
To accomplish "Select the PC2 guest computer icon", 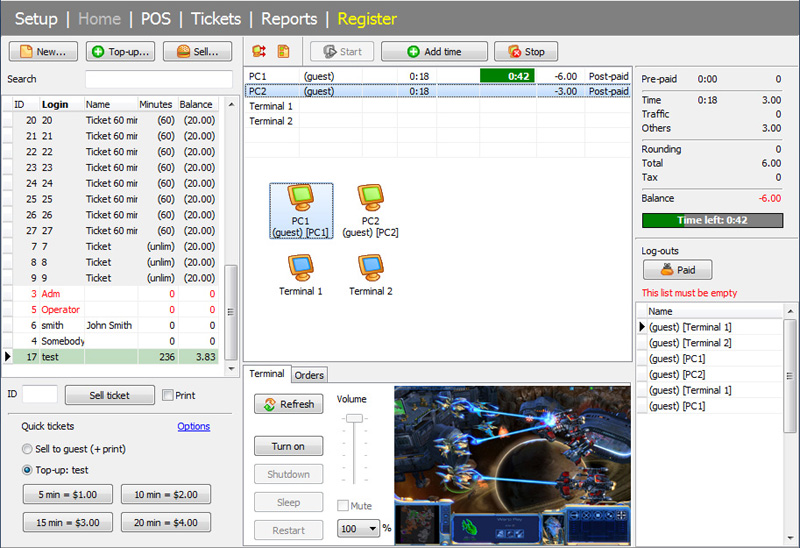I will (x=370, y=198).
